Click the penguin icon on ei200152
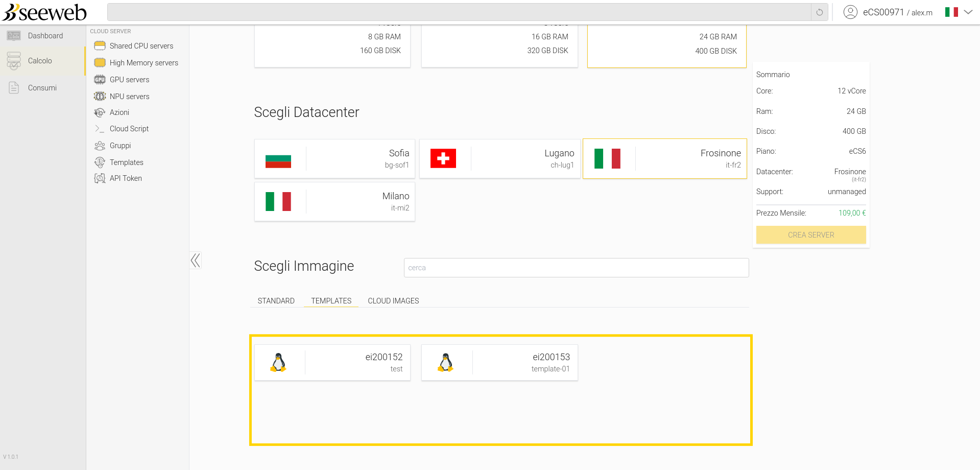Screen dimensions: 980x470 coord(278,363)
